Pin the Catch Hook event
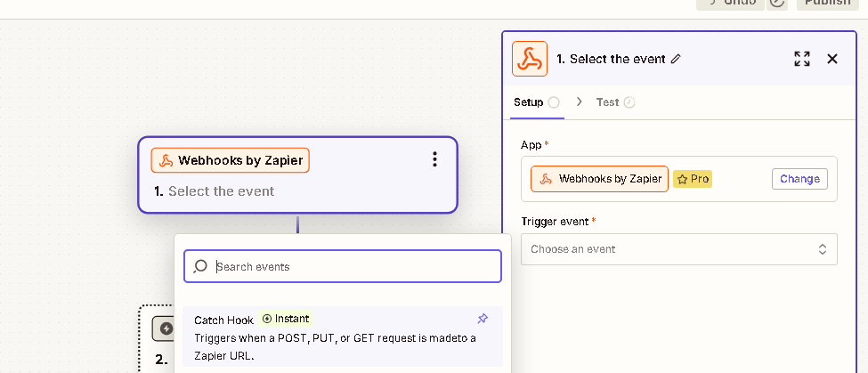868x373 pixels. (483, 319)
